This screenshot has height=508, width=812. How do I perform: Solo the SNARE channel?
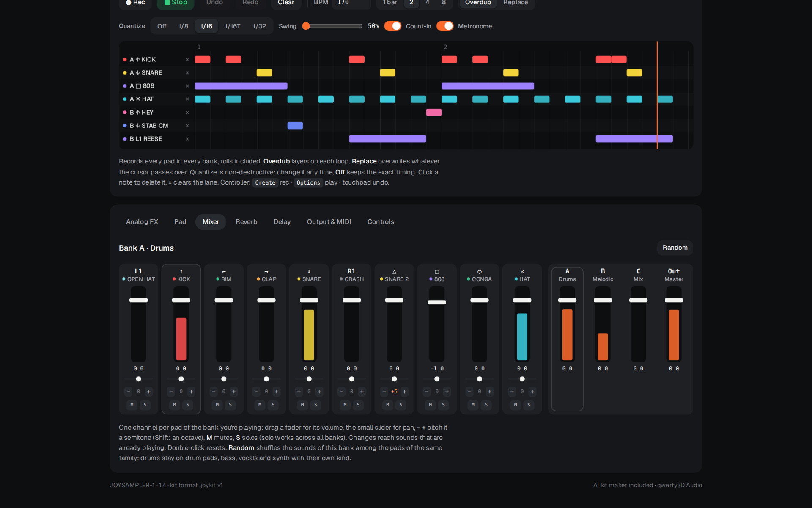[315, 405]
